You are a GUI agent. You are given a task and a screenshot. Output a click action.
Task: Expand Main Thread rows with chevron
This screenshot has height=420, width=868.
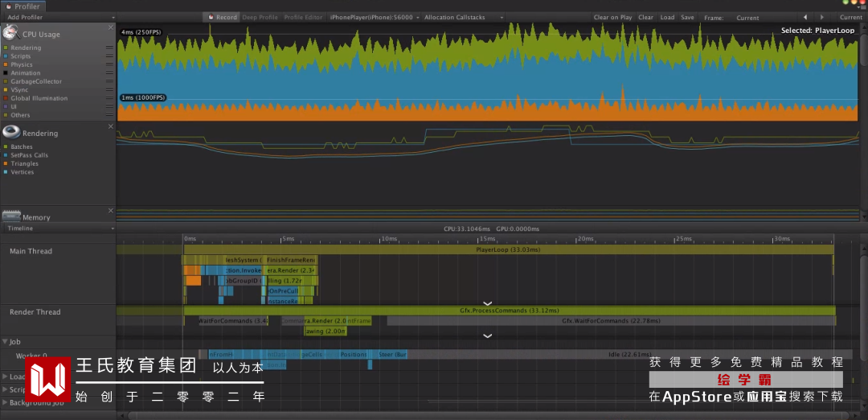pyautogui.click(x=488, y=303)
